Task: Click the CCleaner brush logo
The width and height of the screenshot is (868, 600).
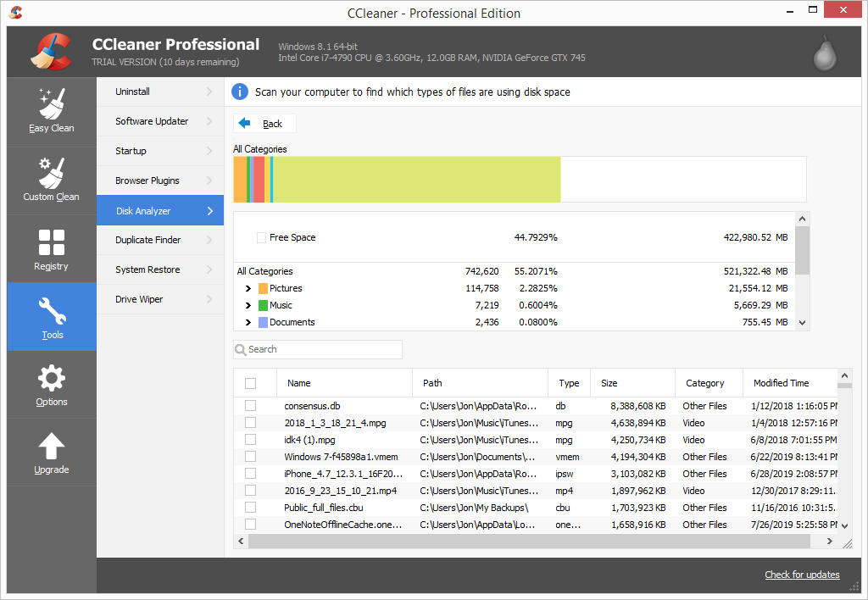Action: pos(51,51)
